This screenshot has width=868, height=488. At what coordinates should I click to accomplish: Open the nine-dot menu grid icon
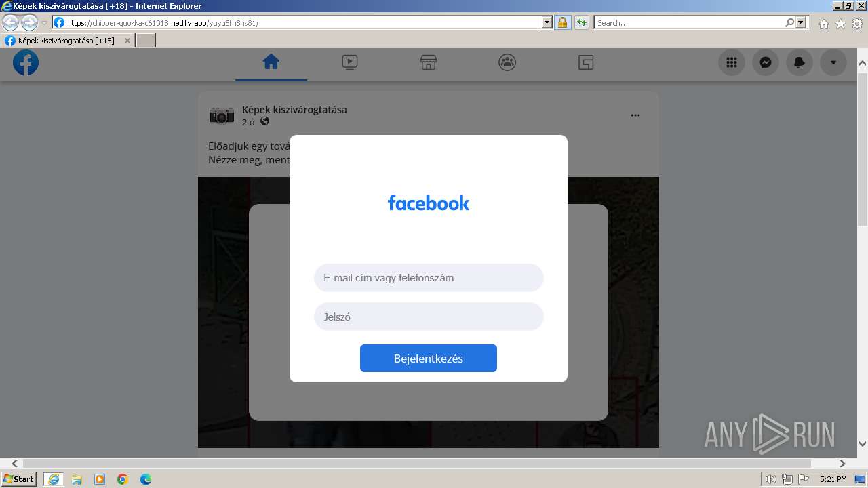click(732, 62)
